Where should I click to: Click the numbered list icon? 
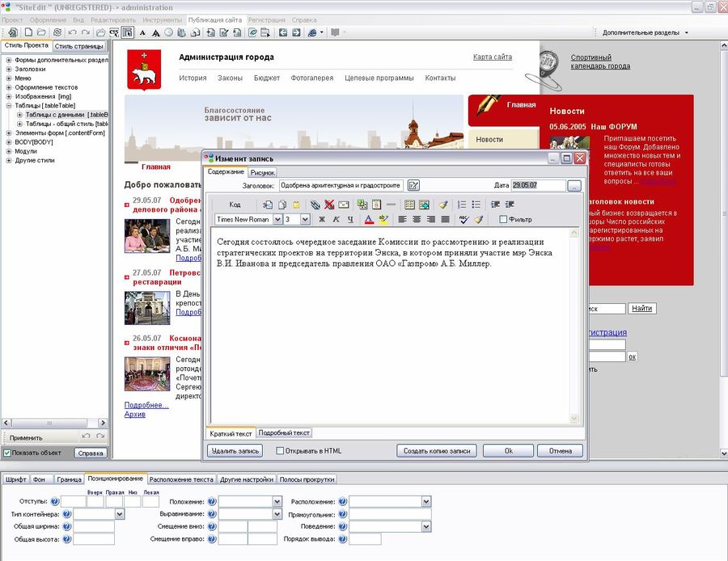[x=462, y=205]
